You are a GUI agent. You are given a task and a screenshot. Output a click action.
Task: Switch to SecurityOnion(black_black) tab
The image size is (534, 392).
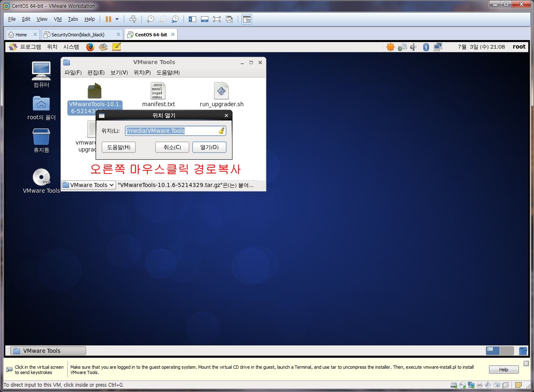78,35
